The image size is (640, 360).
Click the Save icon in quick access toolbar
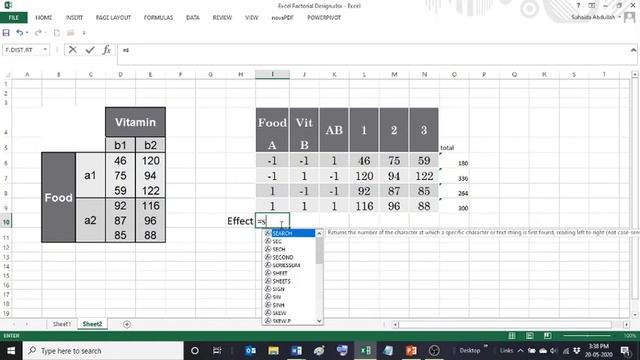pyautogui.click(x=6, y=33)
